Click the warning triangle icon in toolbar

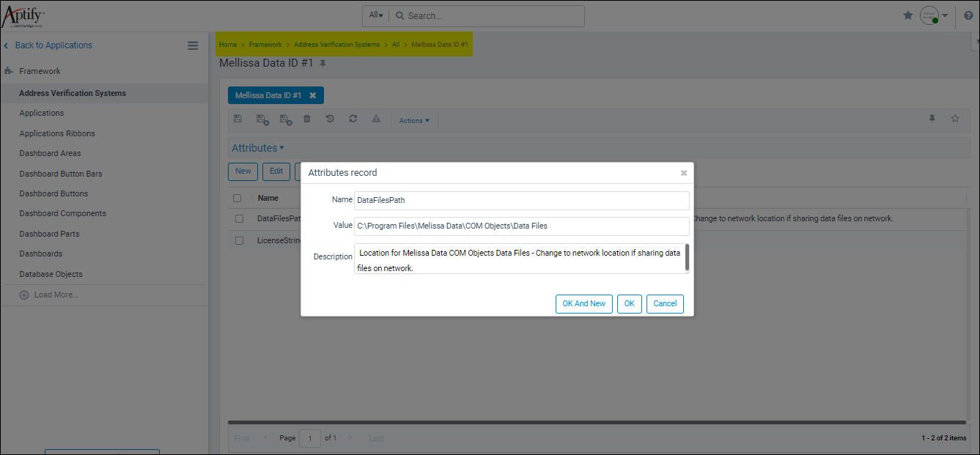pyautogui.click(x=376, y=119)
